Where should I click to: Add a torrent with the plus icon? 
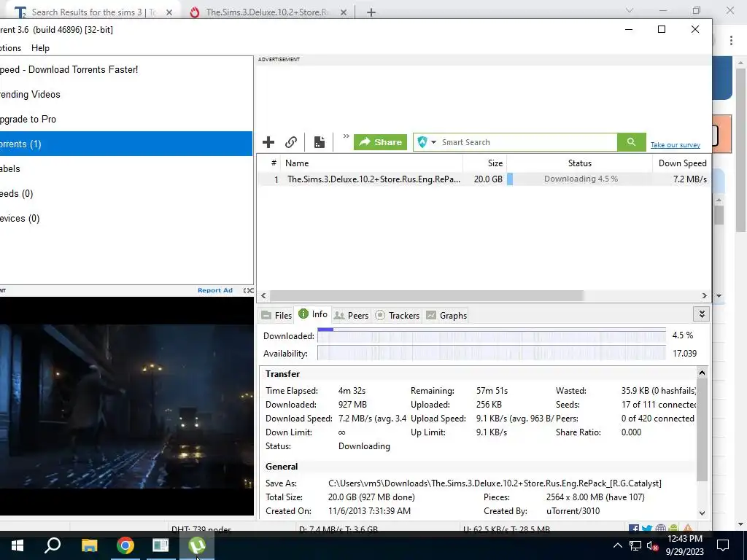coord(268,142)
